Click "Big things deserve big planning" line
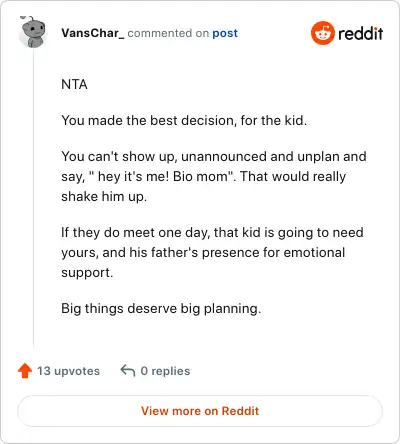The width and height of the screenshot is (400, 444). (x=161, y=308)
